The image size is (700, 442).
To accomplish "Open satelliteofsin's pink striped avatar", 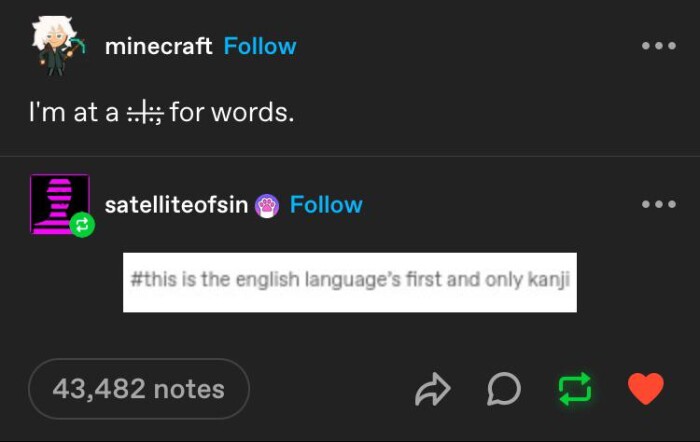I will [x=59, y=204].
